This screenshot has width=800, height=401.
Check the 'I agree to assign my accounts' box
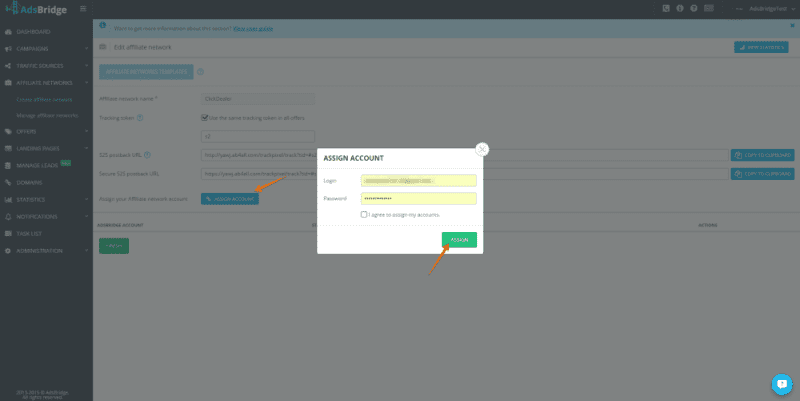(x=364, y=215)
